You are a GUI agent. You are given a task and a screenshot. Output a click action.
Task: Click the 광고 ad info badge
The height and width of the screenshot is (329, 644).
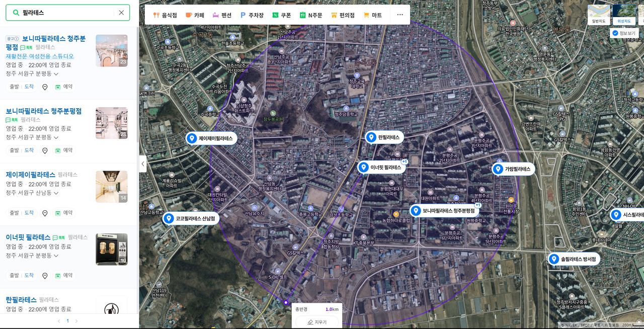[x=13, y=39]
